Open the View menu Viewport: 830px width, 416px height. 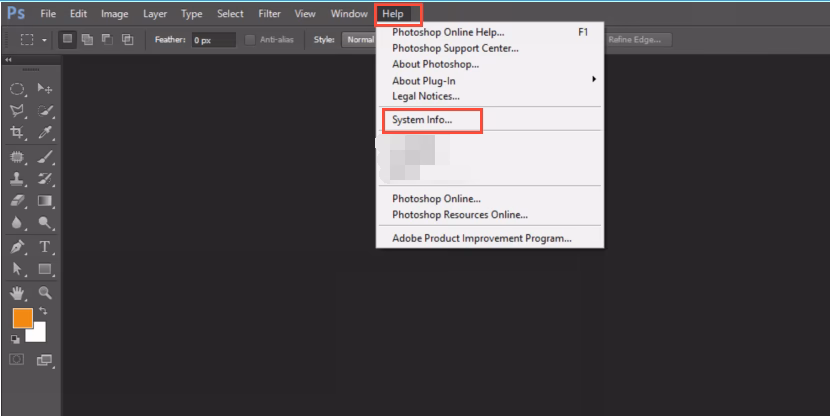[305, 14]
